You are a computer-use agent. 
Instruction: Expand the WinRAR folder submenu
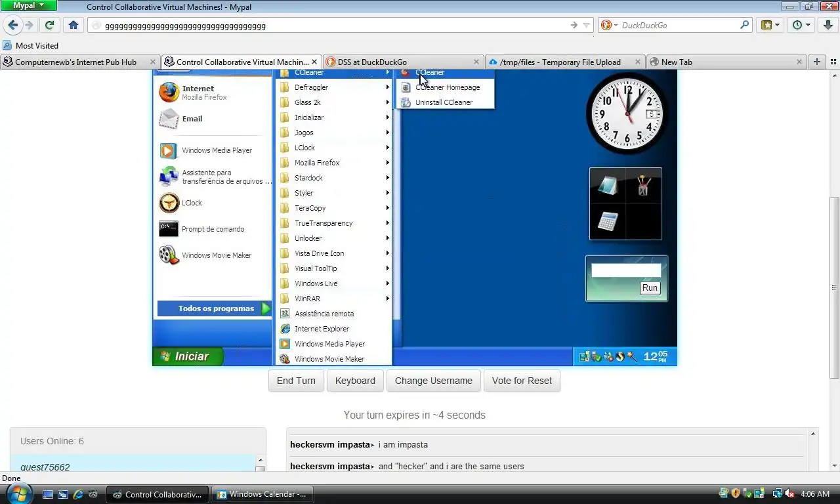coord(333,299)
